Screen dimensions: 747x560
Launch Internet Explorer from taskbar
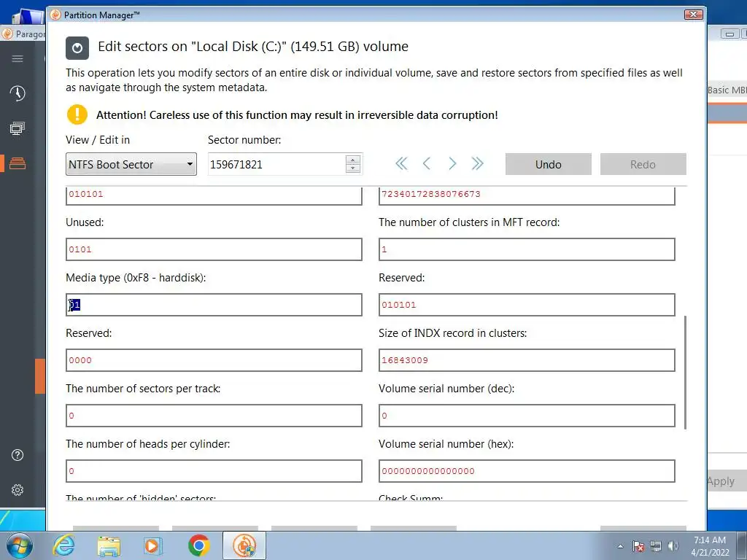[63, 545]
